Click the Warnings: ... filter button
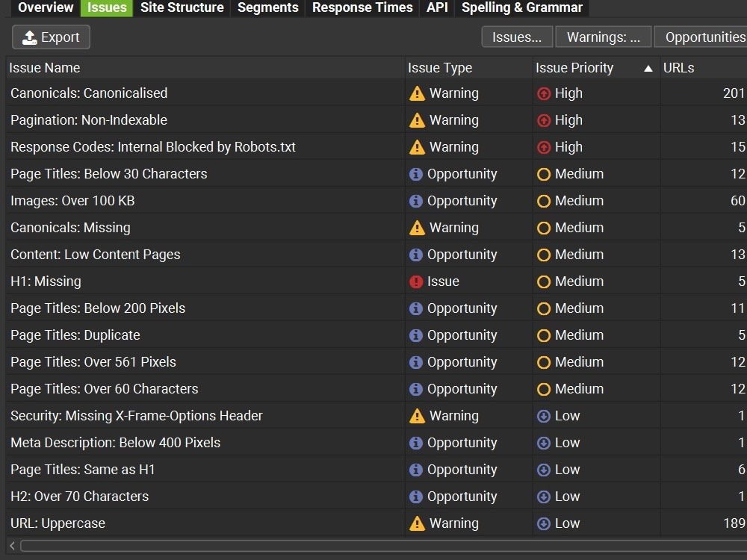Viewport: 747px width, 560px height. click(x=603, y=37)
